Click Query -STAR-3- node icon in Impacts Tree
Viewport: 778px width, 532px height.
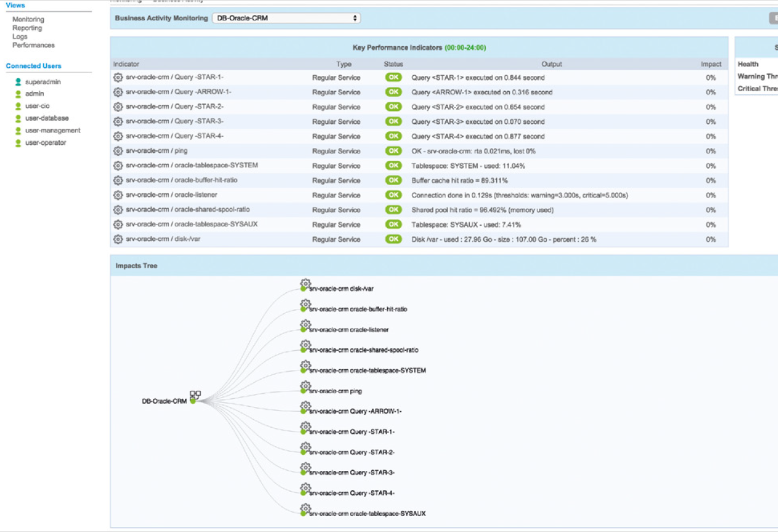click(x=305, y=469)
